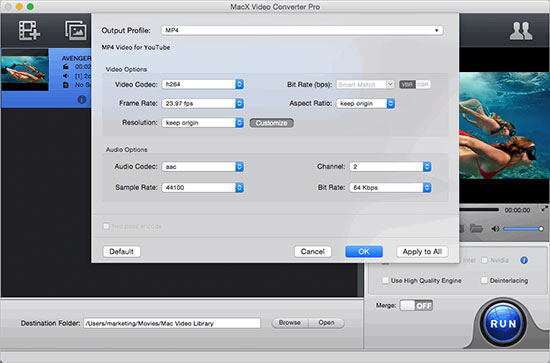
Task: Open the Resolution dropdown
Action: (203, 123)
